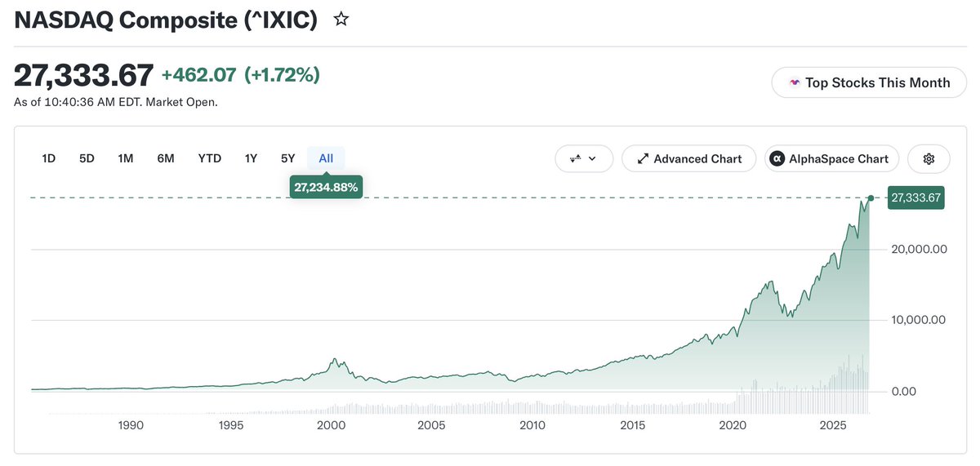980x466 pixels.
Task: Open the Advanced Chart button
Action: [689, 158]
